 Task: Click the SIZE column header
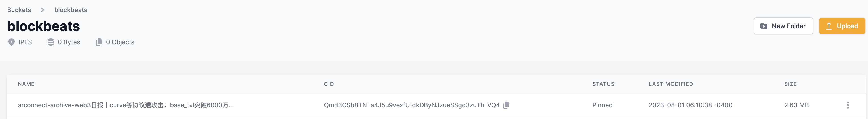(790, 84)
